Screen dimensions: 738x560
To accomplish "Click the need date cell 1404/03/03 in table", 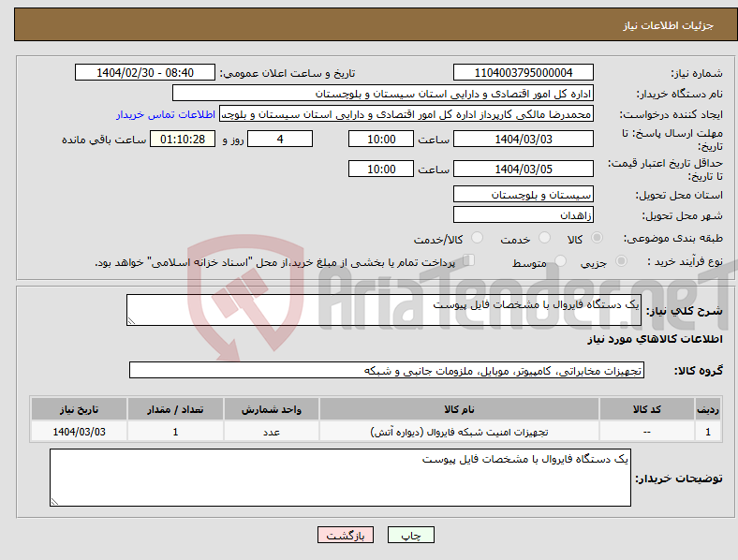I will tap(79, 432).
